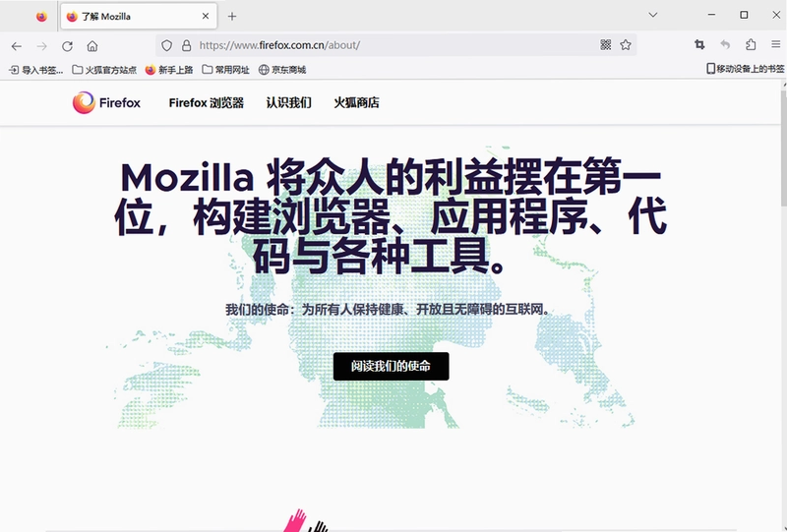The height and width of the screenshot is (532, 787).
Task: Click the 我们的使命 mission statement text
Action: [391, 309]
